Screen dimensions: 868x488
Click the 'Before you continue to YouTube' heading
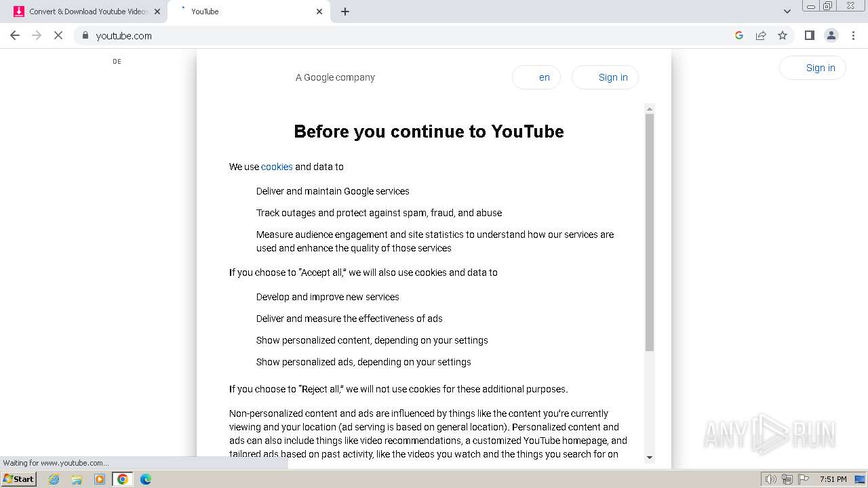point(429,131)
